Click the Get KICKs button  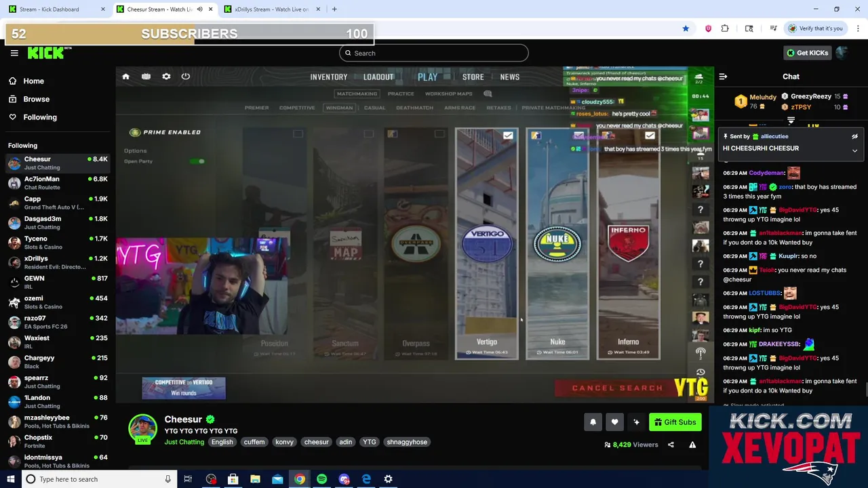(807, 53)
